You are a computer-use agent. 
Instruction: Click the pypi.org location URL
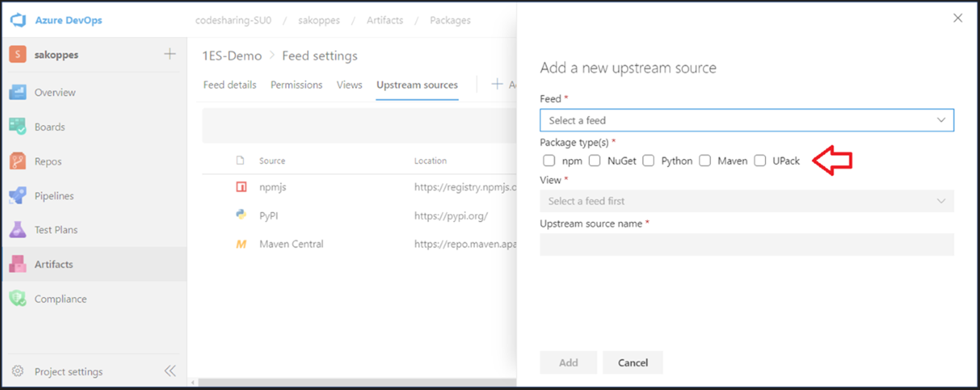point(451,216)
